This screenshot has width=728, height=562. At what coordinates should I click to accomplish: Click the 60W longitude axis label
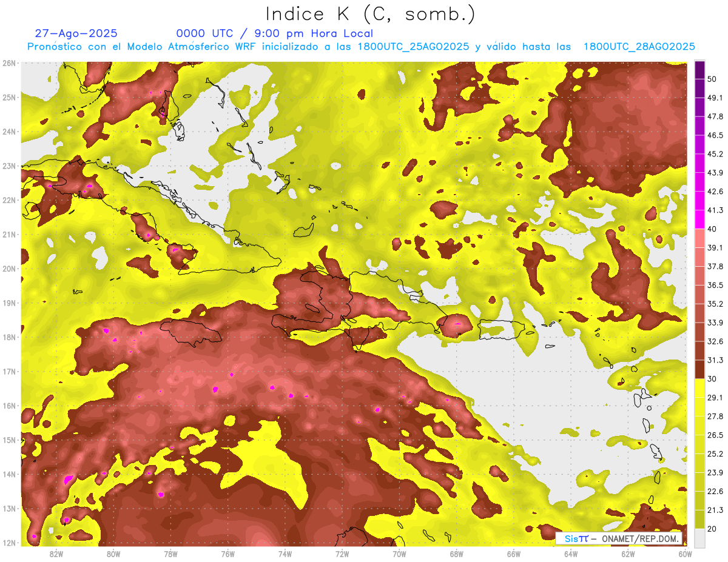(x=685, y=554)
